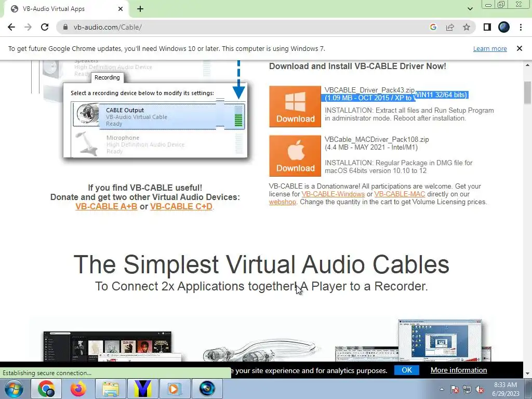Open the Chrome side panel

coord(487,27)
